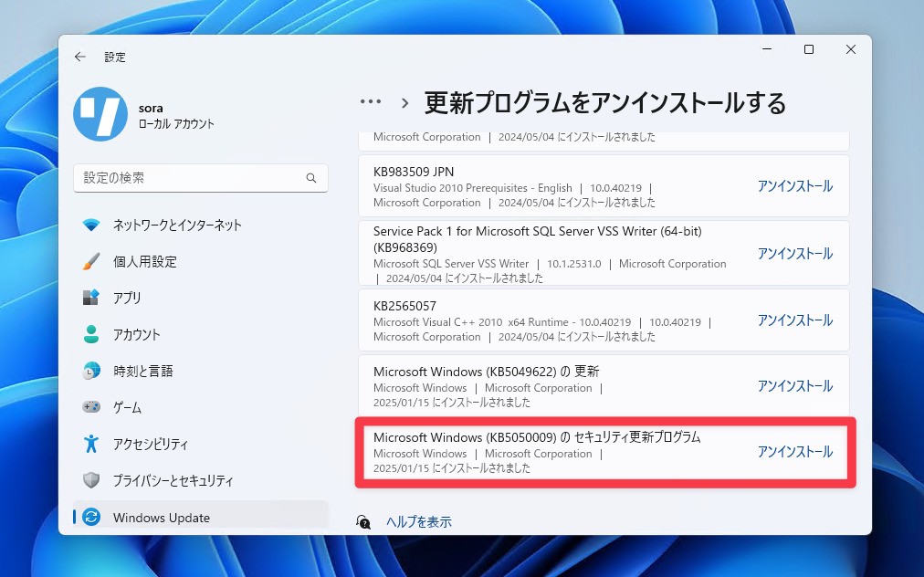
Task: Click the ゲーム controller icon
Action: [x=90, y=406]
